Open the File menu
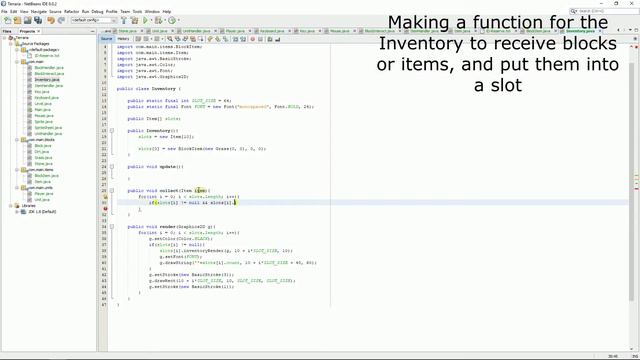640x360 pixels. tap(4, 11)
